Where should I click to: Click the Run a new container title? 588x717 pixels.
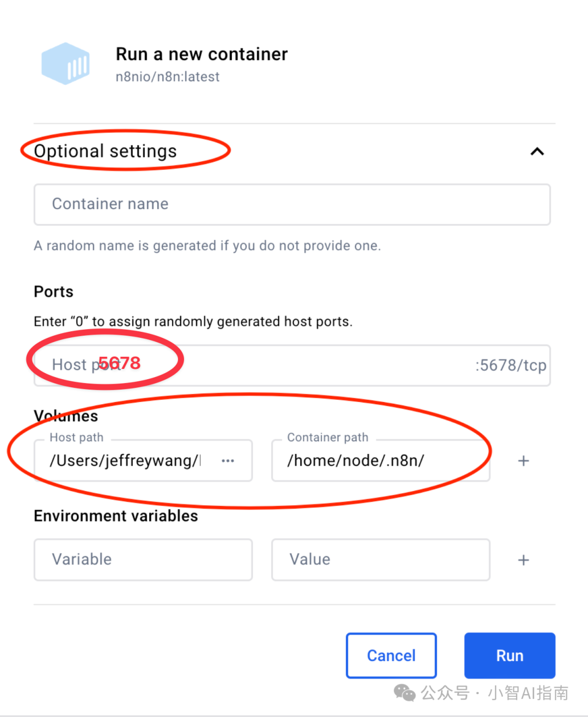click(x=201, y=54)
